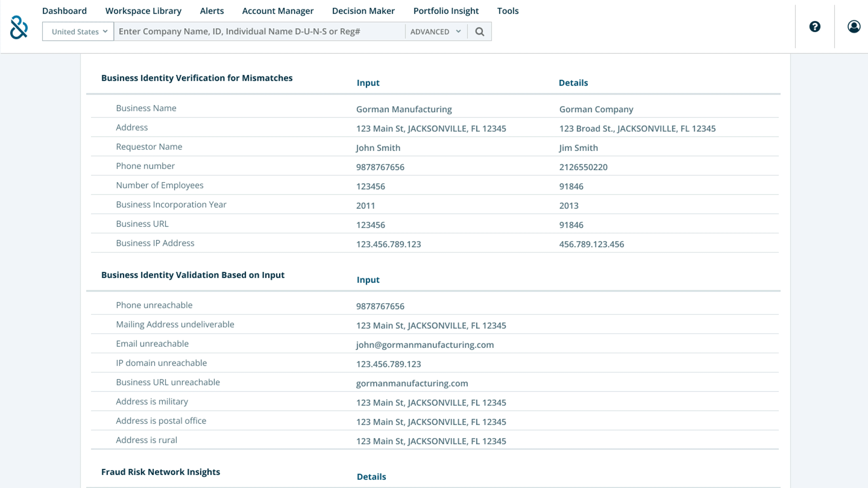
Task: Go to the Dashboard menu
Action: (64, 11)
